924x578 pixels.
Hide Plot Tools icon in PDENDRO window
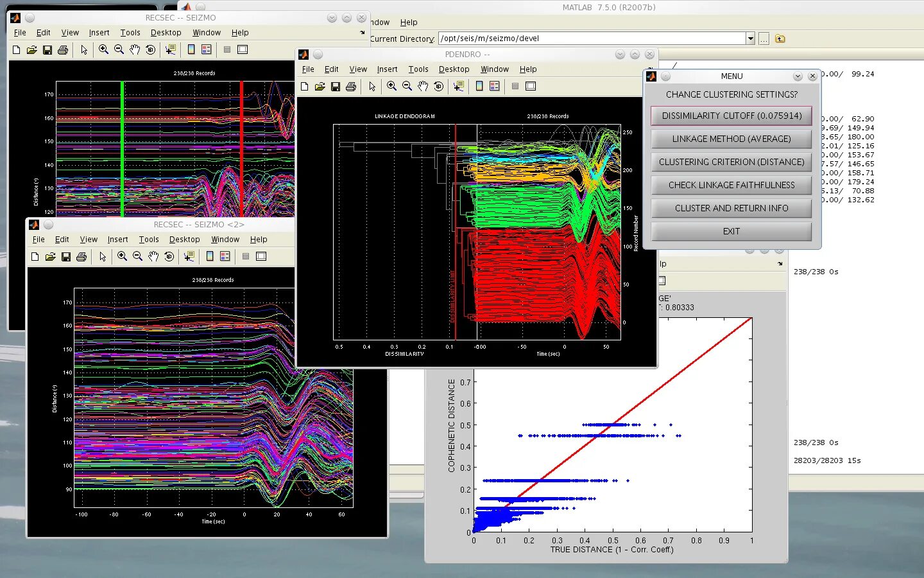pos(515,86)
